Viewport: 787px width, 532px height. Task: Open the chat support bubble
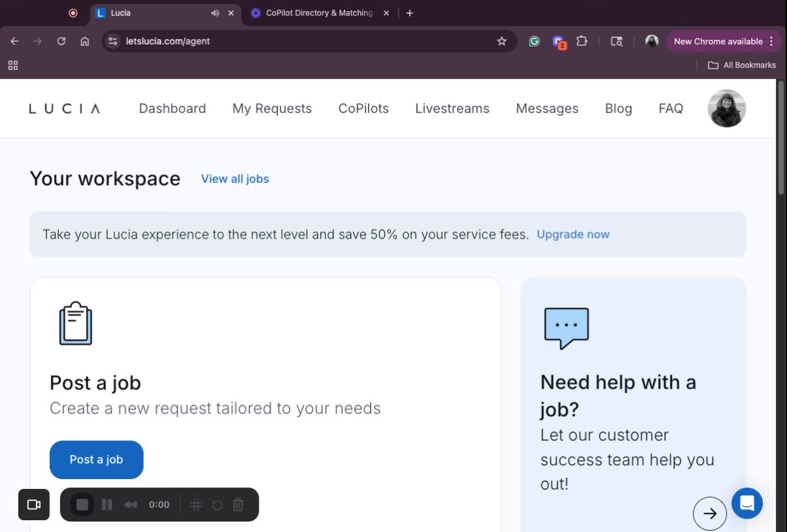(x=747, y=503)
